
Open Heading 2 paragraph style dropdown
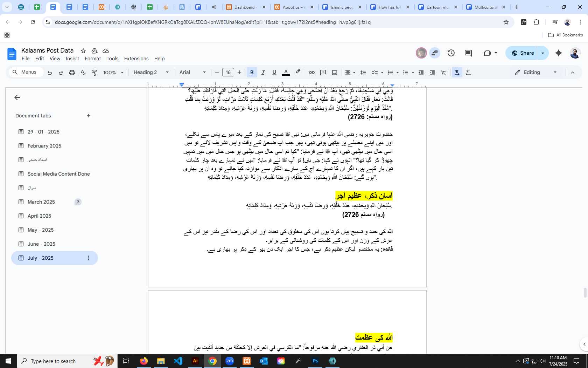coord(151,73)
